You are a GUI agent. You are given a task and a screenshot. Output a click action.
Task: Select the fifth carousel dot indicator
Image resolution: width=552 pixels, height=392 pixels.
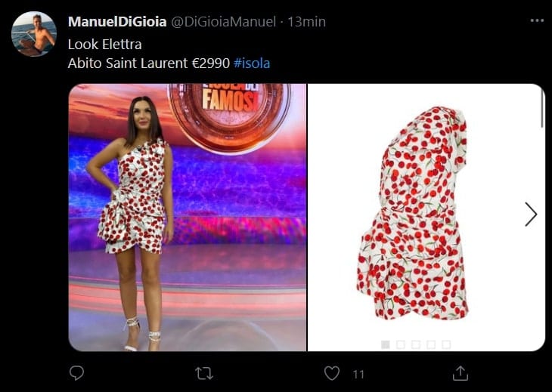446,344
